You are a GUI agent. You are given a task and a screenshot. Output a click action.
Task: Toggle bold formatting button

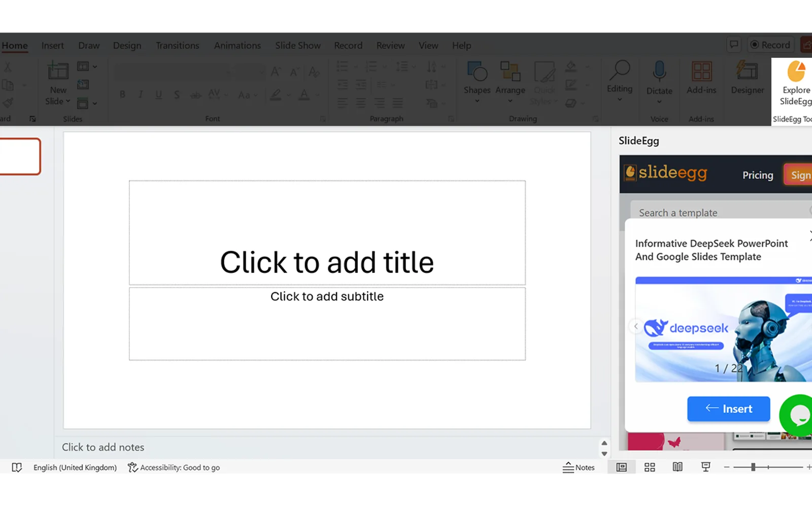tap(122, 94)
